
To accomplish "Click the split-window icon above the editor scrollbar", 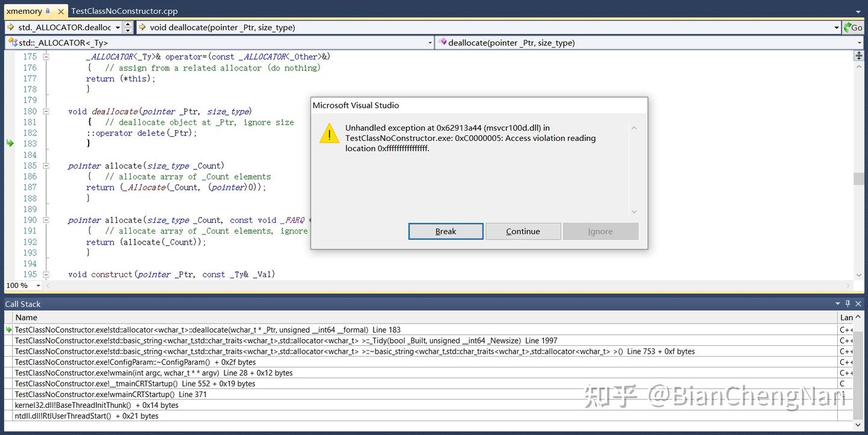I will tap(858, 55).
